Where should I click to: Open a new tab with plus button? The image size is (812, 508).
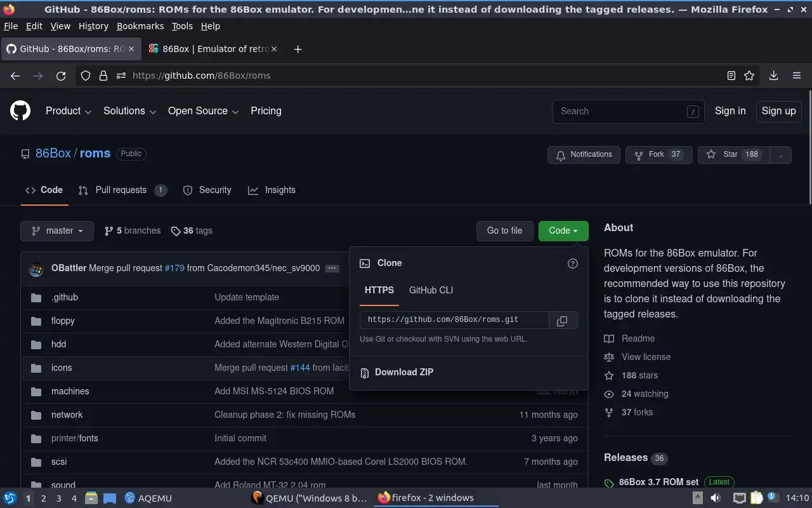click(x=298, y=49)
